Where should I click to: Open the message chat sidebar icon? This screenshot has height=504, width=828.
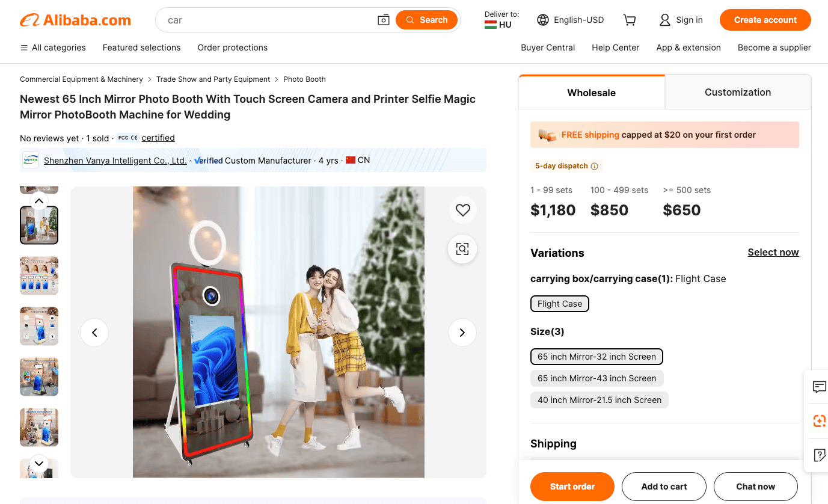tap(819, 387)
